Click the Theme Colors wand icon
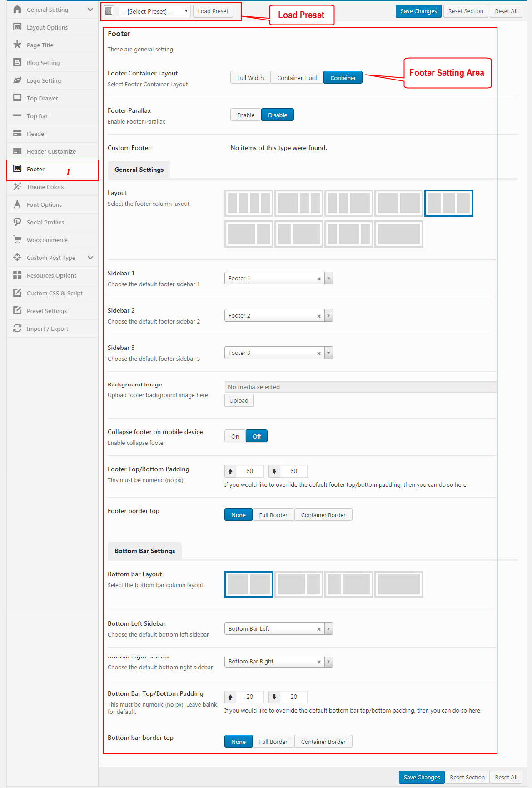Image resolution: width=532 pixels, height=788 pixels. (17, 186)
